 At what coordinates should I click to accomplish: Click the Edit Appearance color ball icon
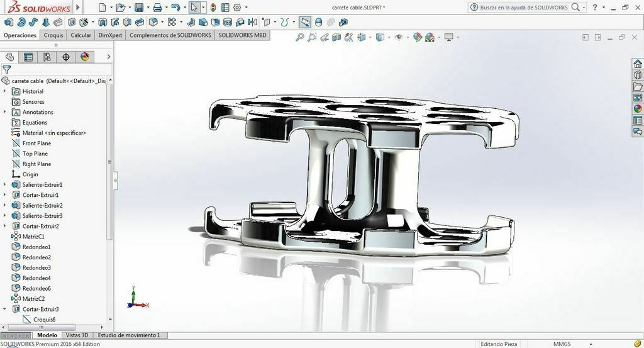coord(418,37)
